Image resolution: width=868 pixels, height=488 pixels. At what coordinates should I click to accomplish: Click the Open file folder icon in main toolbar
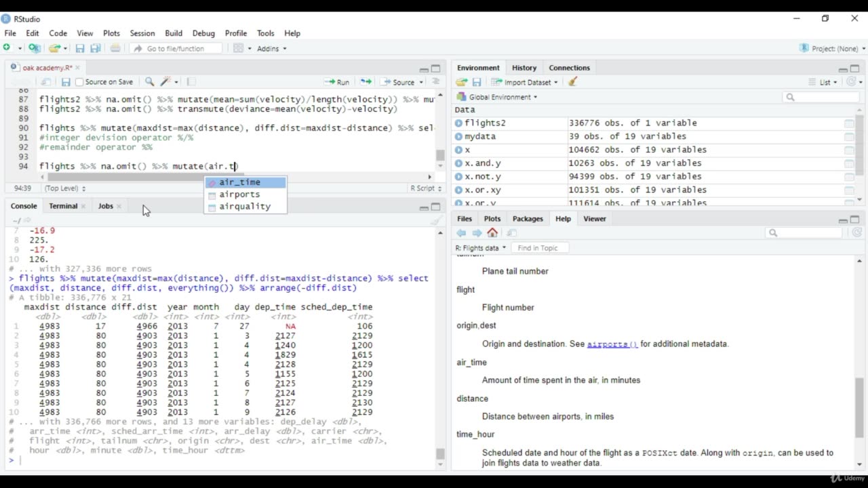(x=54, y=48)
